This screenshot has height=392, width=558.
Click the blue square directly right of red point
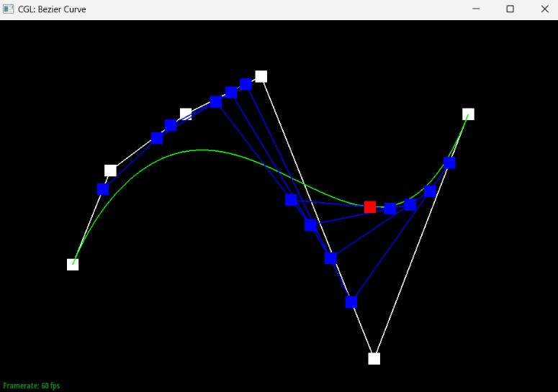tap(390, 209)
